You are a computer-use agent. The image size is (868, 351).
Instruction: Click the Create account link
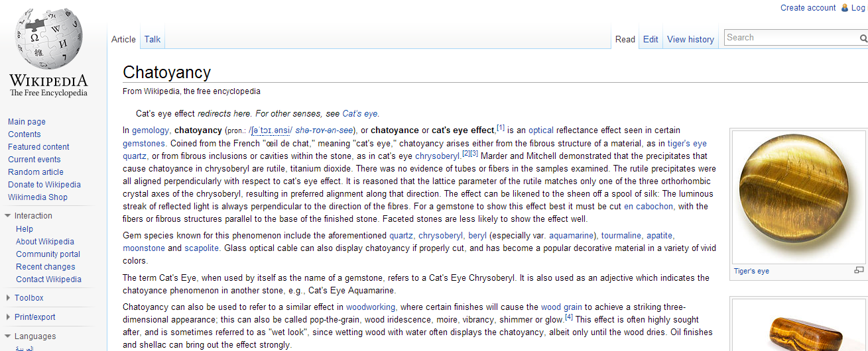[808, 7]
